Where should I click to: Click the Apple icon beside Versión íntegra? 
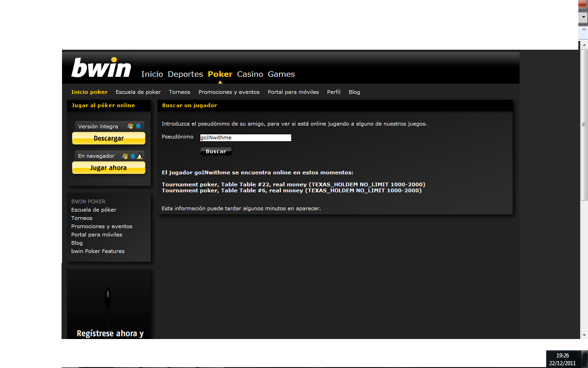point(138,126)
